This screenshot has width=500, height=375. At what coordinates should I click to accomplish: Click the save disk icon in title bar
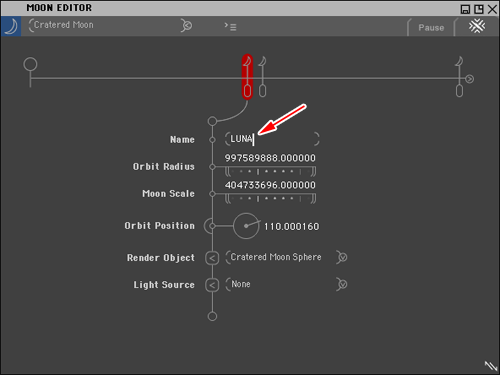tap(465, 9)
